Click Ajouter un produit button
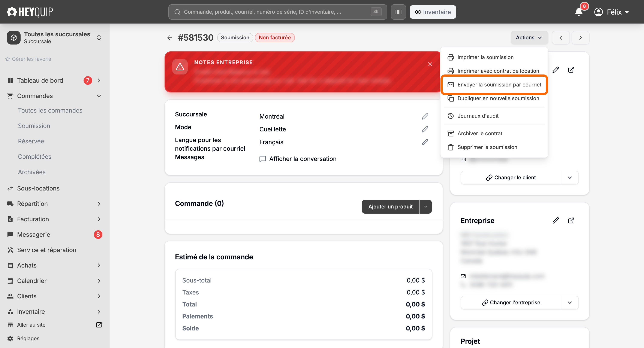This screenshot has width=644, height=348. pos(390,207)
